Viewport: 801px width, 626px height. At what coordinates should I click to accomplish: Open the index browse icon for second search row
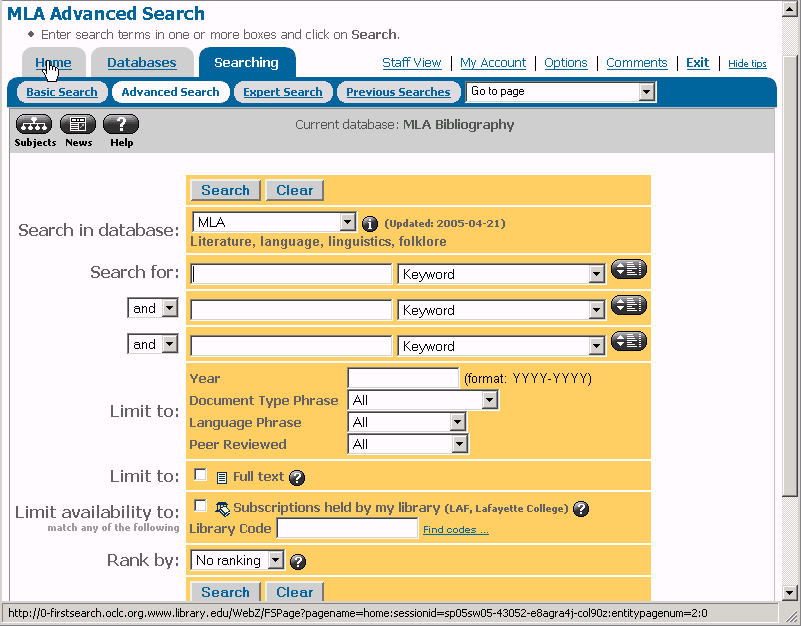pos(629,305)
